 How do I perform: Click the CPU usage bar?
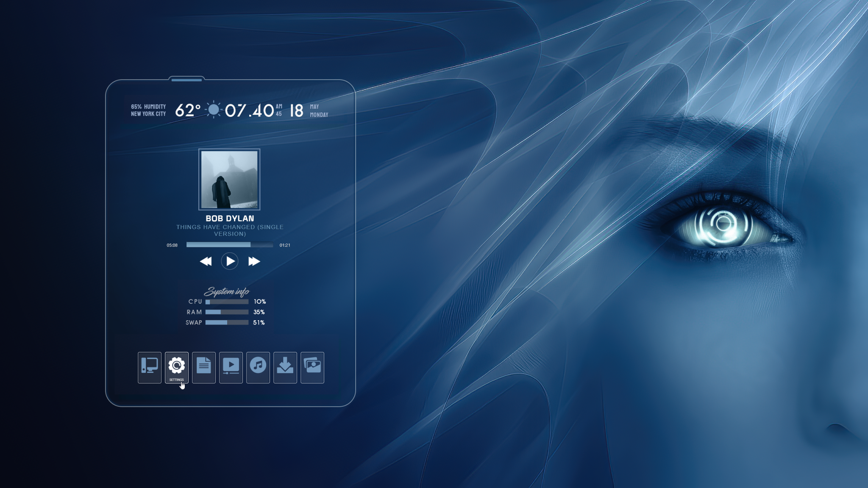point(227,302)
